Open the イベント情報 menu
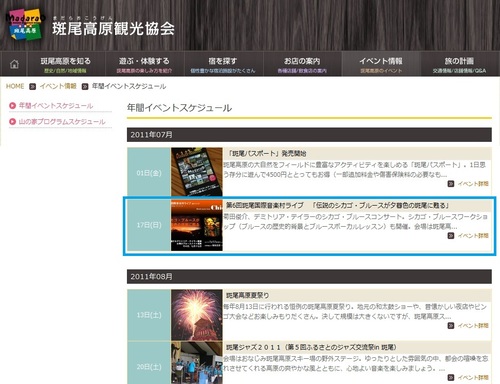The width and height of the screenshot is (500, 384). (x=381, y=64)
